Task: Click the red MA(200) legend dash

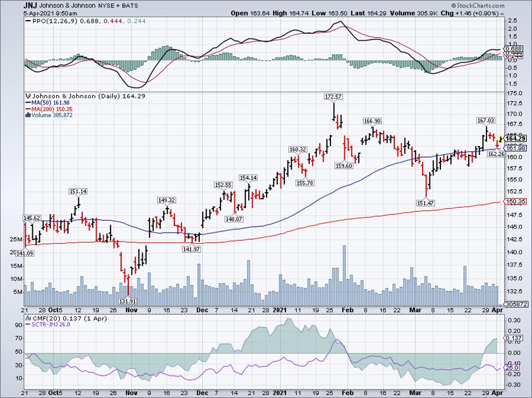Action: [x=28, y=109]
